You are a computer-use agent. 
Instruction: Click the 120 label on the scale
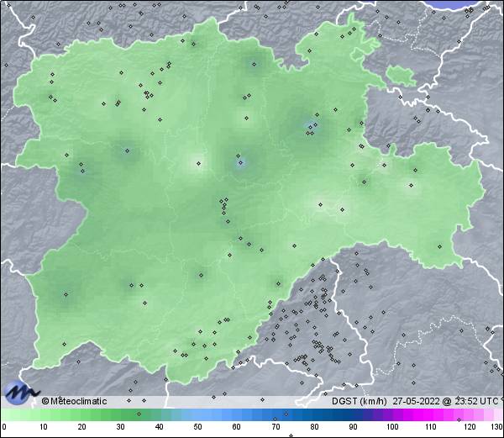tap(470, 427)
